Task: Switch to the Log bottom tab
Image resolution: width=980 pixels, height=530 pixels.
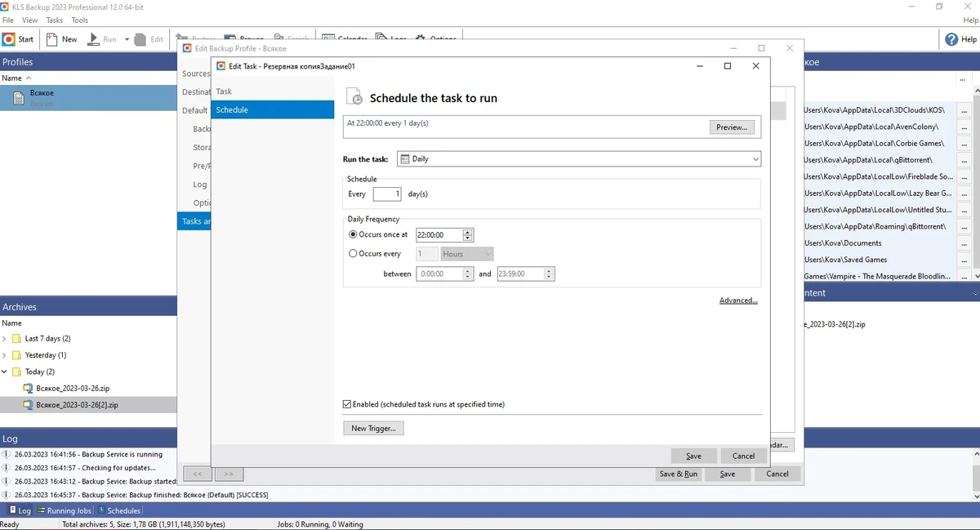Action: 20,510
